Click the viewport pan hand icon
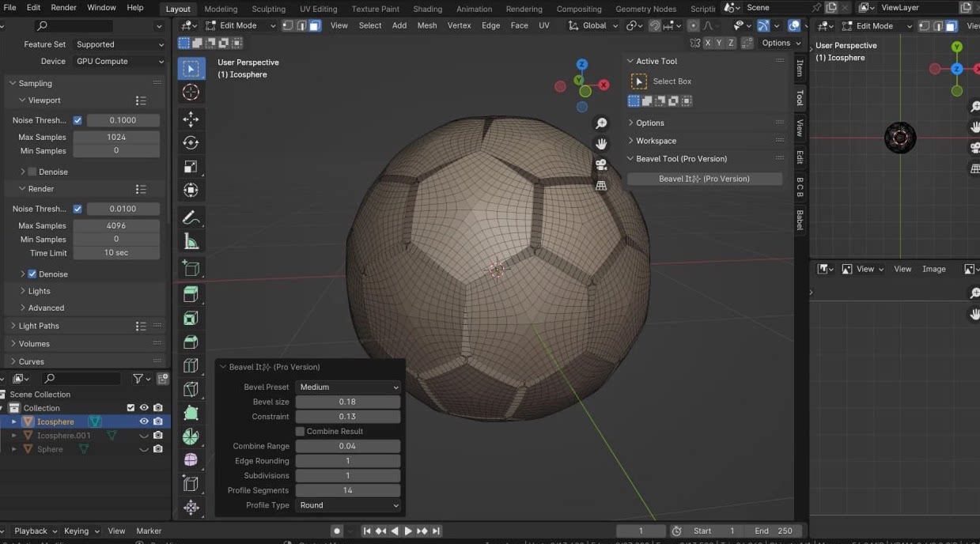This screenshot has height=544, width=980. [601, 144]
